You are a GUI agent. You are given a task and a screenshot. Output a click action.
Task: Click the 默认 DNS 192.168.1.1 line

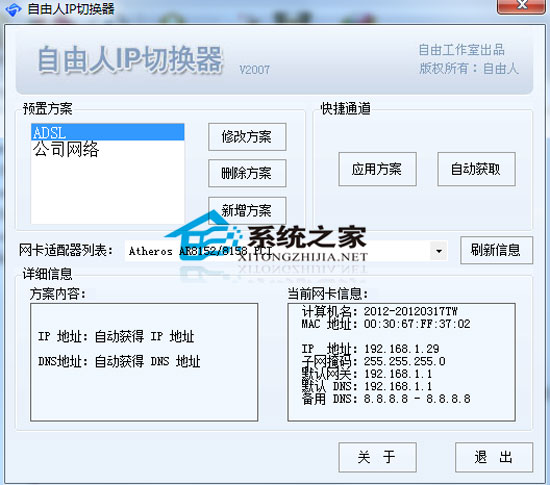[x=367, y=386]
